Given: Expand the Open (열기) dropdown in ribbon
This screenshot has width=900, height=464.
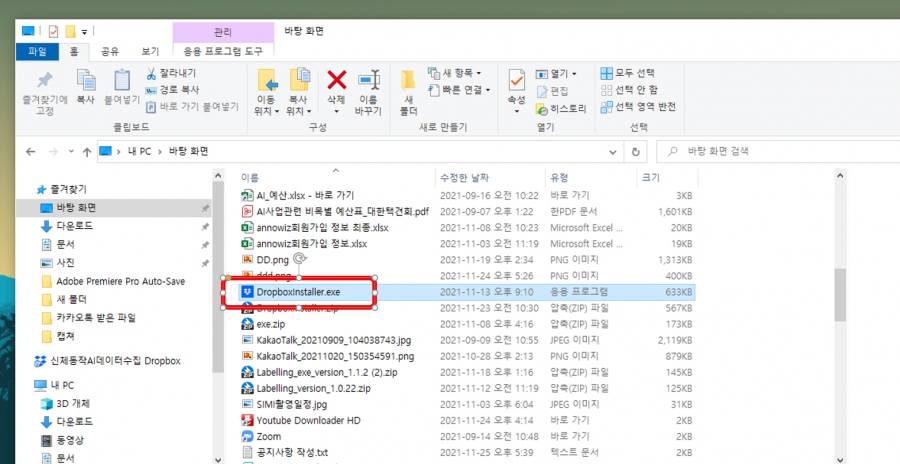Looking at the screenshot, I should [x=558, y=73].
